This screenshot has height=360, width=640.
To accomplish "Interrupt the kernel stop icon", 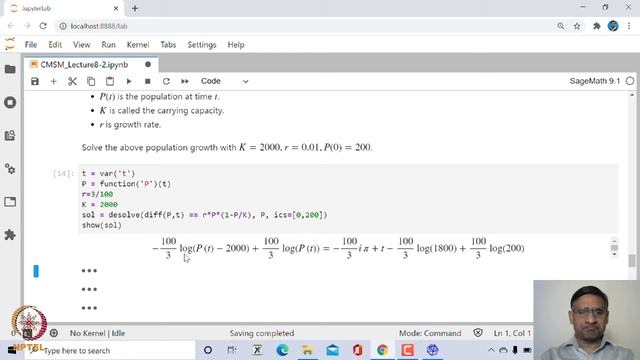I will (148, 81).
